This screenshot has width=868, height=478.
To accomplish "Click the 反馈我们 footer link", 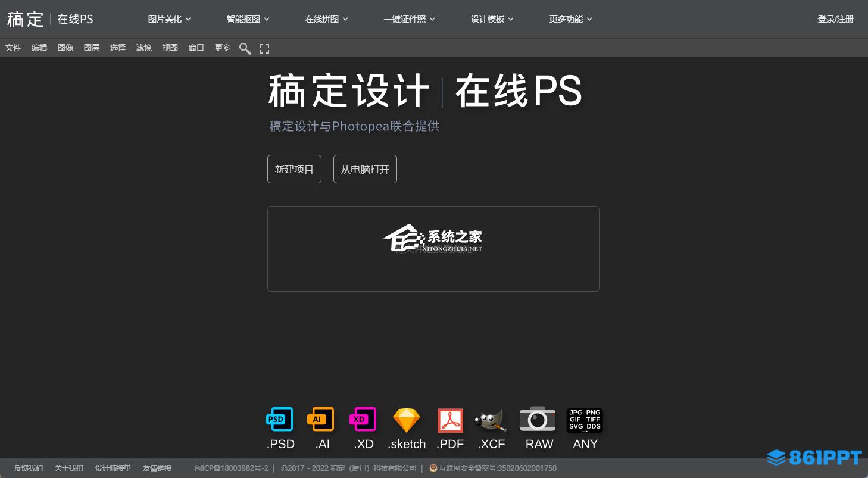I will [29, 468].
